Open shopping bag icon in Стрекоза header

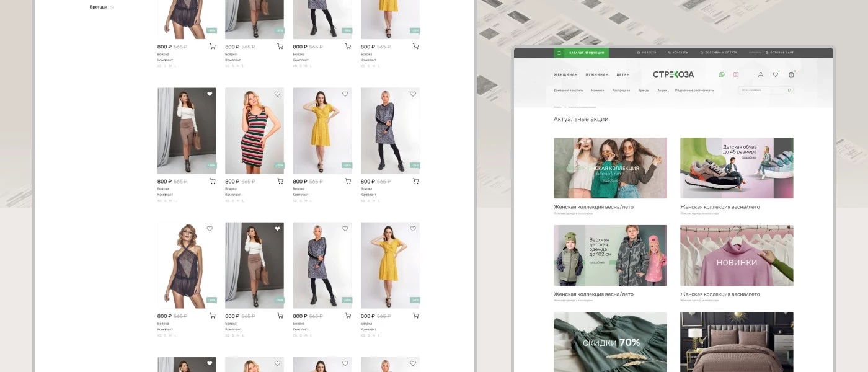791,74
